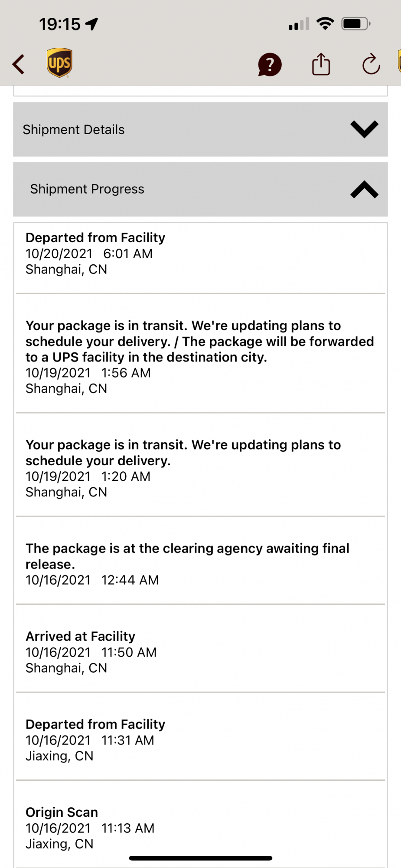Tap the clearing agency awaiting release entry
The height and width of the screenshot is (868, 401).
click(187, 563)
